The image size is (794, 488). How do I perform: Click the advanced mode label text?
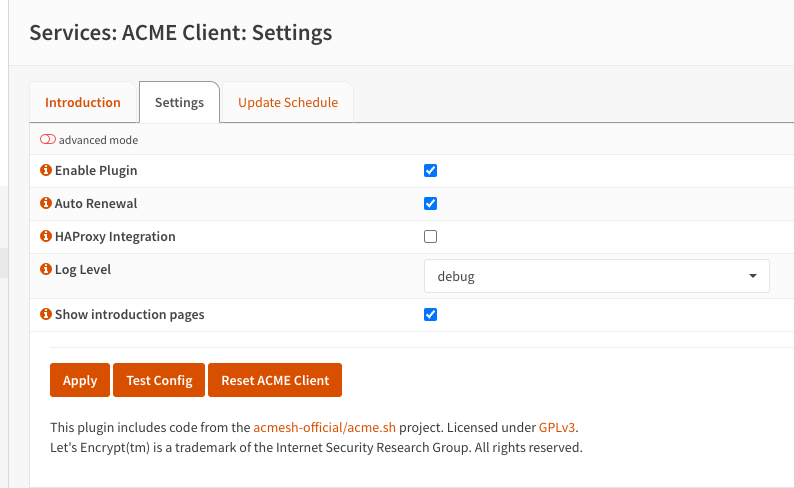pyautogui.click(x=98, y=140)
